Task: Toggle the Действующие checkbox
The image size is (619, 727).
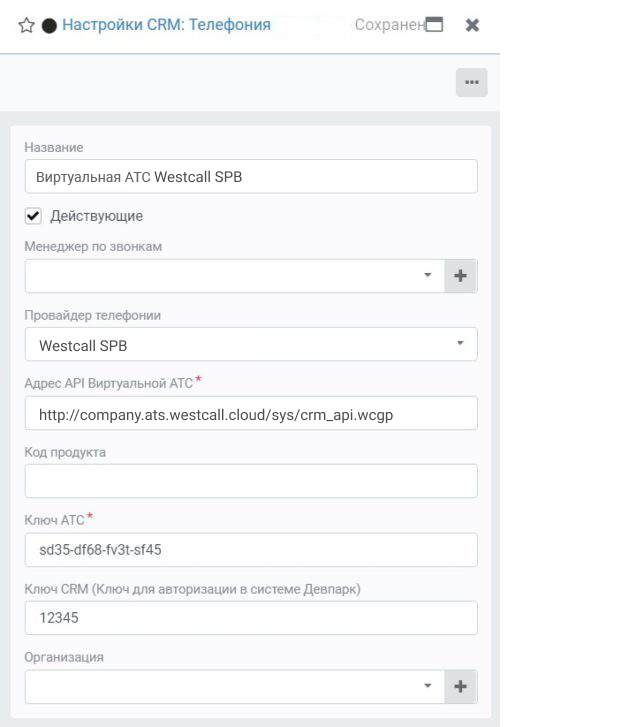Action: [33, 216]
